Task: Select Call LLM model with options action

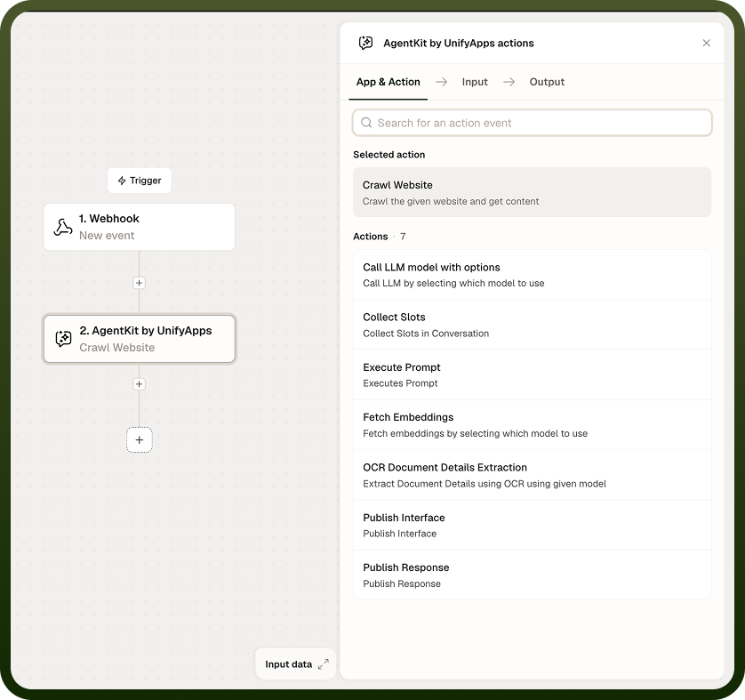Action: (533, 275)
